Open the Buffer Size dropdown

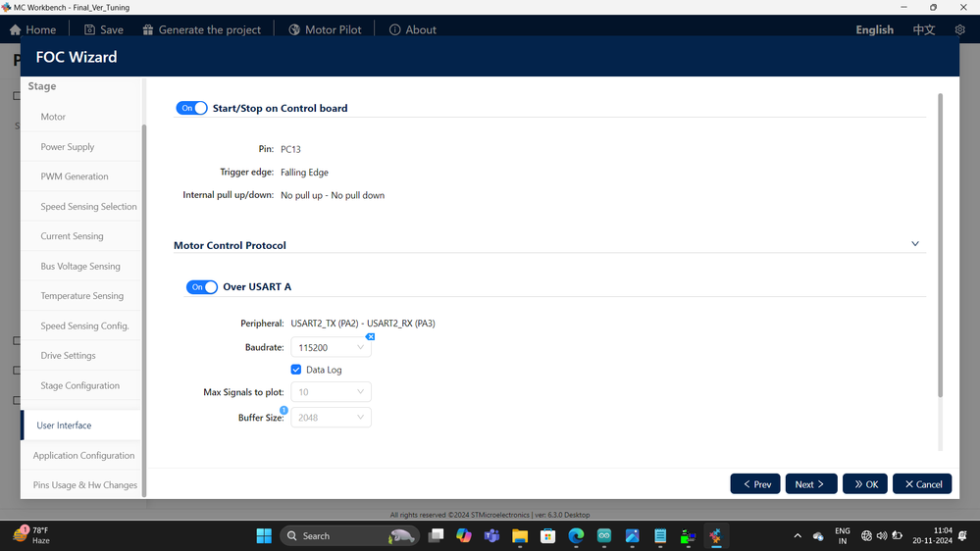(331, 418)
